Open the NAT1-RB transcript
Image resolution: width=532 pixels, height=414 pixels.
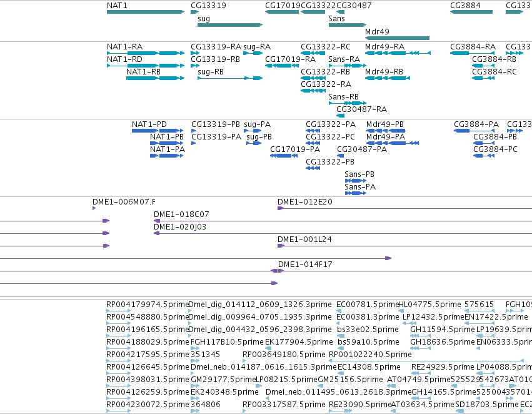(155, 78)
